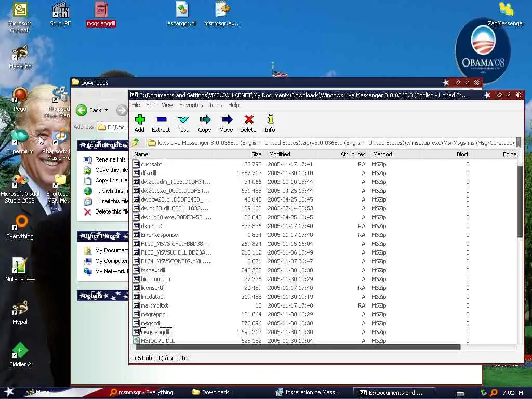Screen dimensions: 532x399
Task: Select the mailtmpltxt file
Action: coord(154,305)
